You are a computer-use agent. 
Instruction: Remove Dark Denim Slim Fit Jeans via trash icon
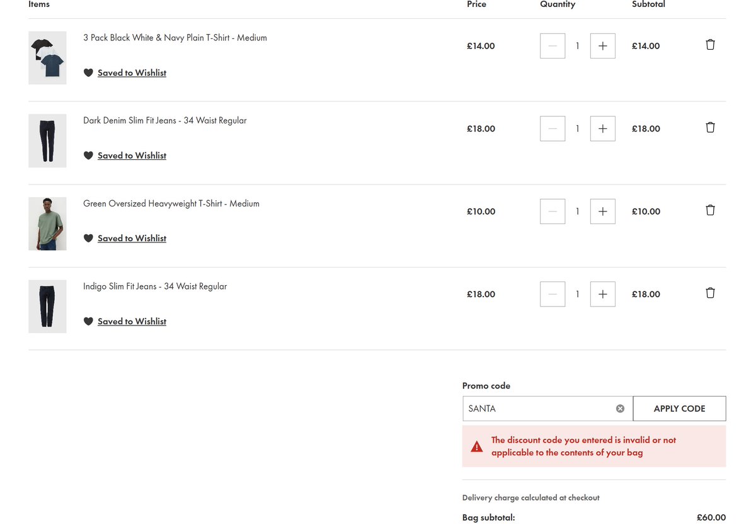click(710, 127)
